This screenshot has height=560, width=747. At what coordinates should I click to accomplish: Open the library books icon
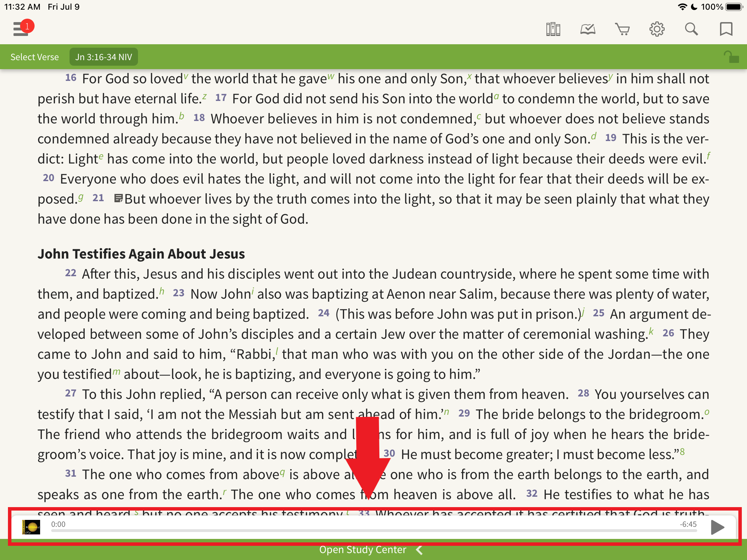point(553,29)
